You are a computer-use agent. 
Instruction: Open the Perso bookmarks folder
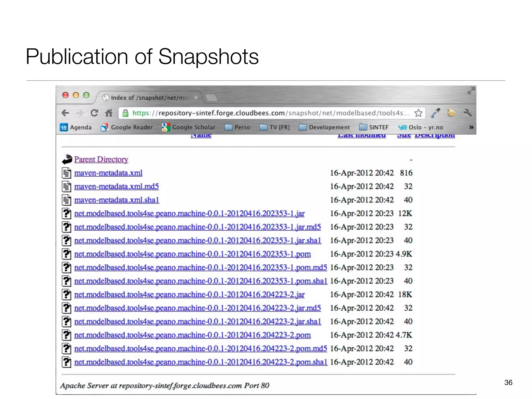tap(237, 127)
